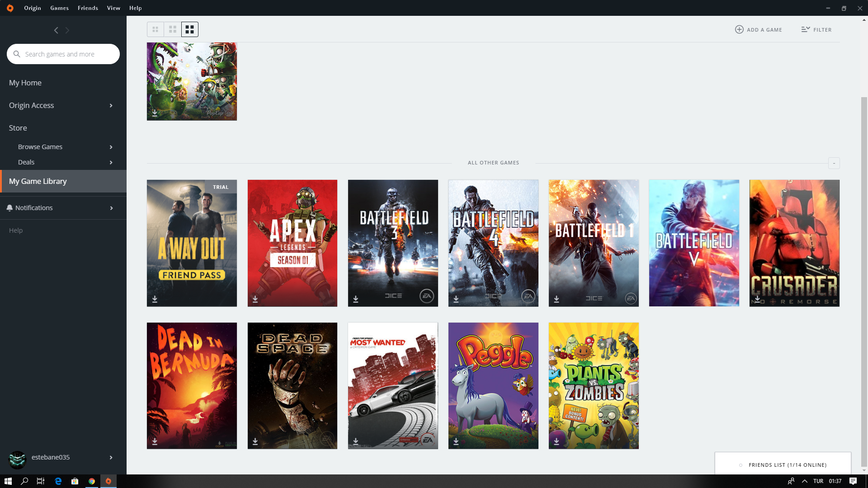Click the download icon on Battlefield 3

356,299
